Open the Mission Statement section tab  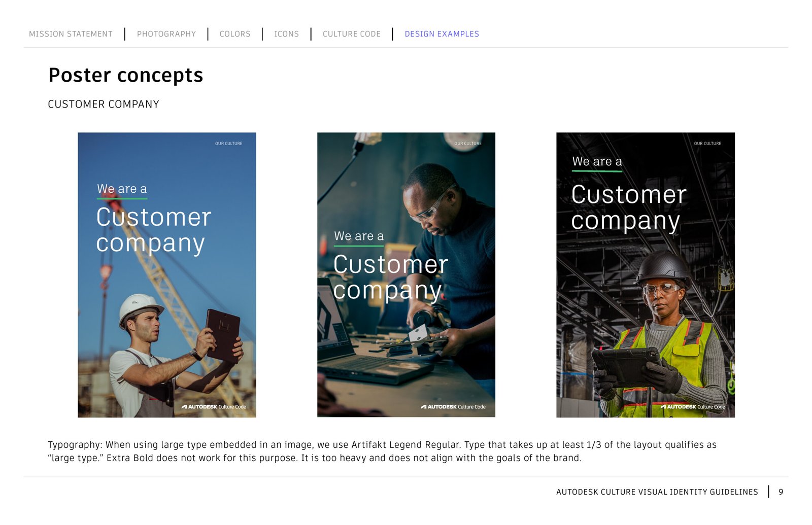71,34
